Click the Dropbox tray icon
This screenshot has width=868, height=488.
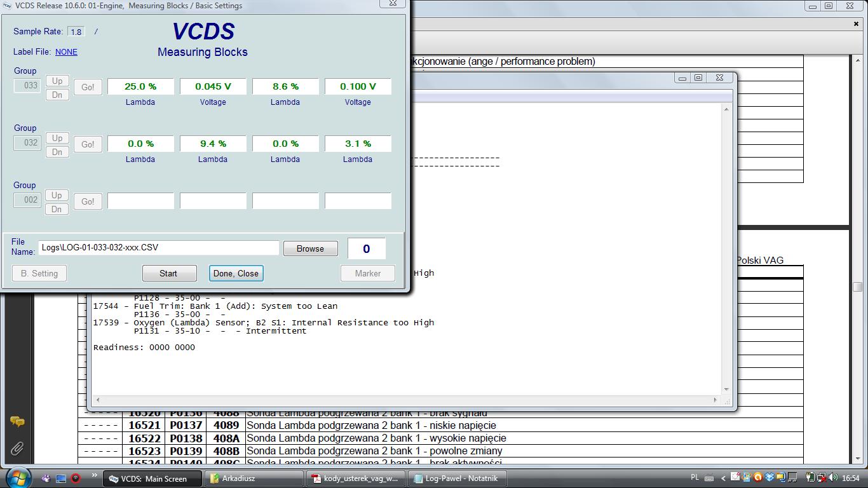click(770, 478)
